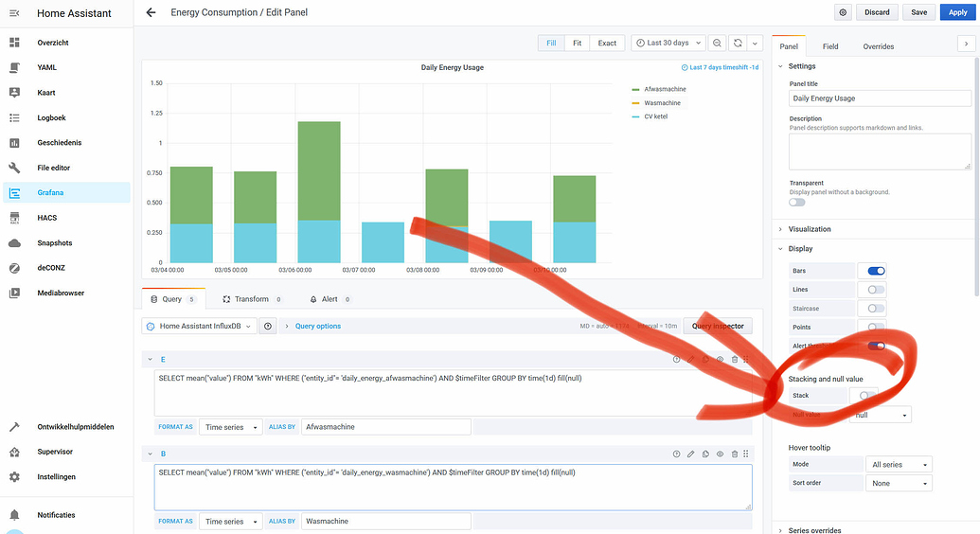
Task: Click the Panel title input field
Action: point(880,98)
